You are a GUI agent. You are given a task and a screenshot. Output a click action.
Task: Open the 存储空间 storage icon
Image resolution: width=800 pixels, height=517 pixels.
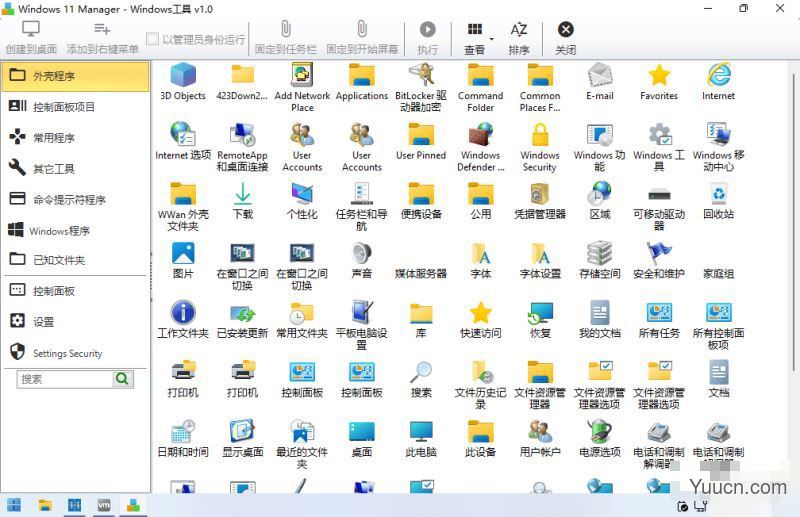point(599,260)
